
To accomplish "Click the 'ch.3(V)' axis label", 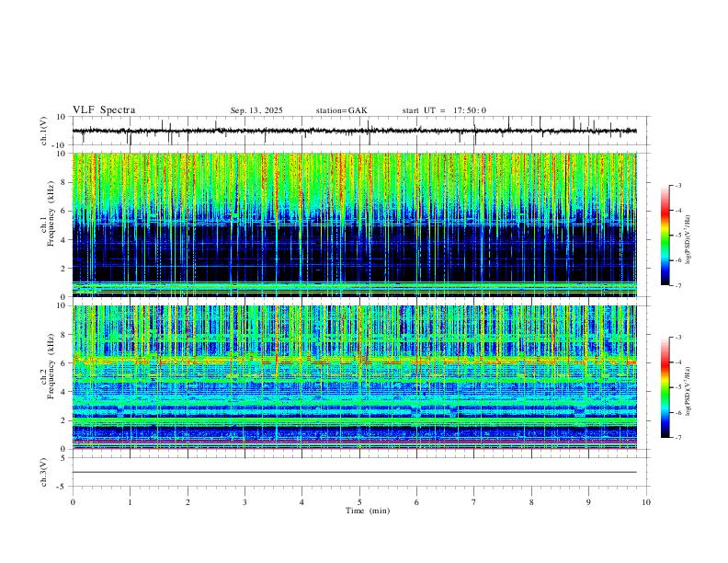I will [44, 472].
